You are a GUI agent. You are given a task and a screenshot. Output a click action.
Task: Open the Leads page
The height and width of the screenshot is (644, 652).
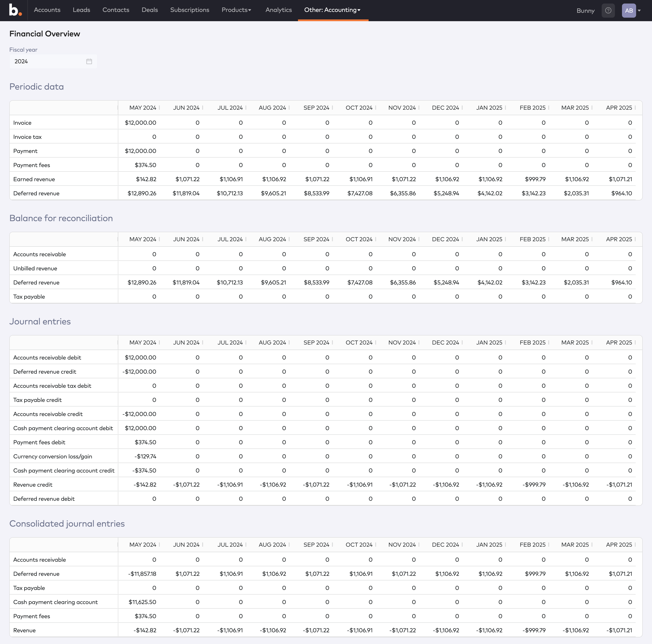(81, 10)
